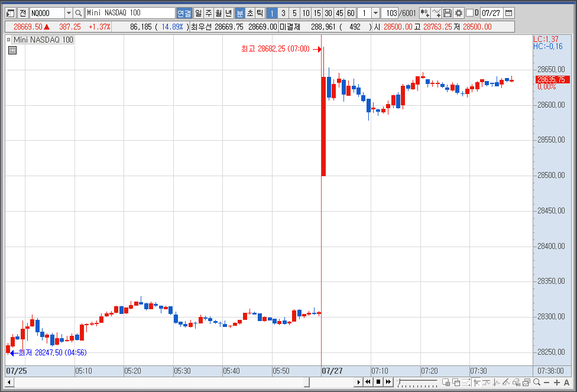The image size is (577, 392).
Task: Click the 최우선 best quote label
Action: (x=202, y=27)
